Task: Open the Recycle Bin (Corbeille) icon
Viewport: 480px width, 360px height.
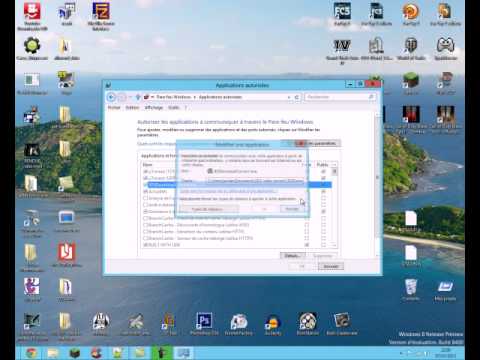Action: (x=411, y=289)
